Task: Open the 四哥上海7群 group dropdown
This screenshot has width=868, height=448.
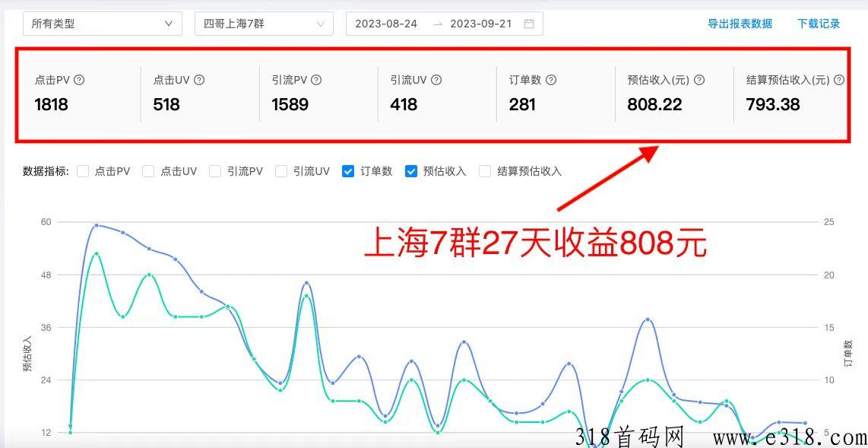Action: [x=264, y=24]
